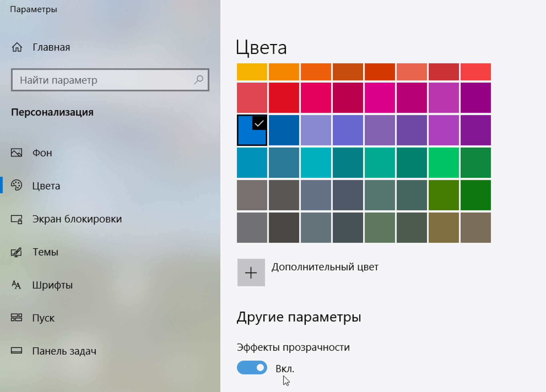Click the plus button for custom color
This screenshot has width=546, height=392.
251,272
